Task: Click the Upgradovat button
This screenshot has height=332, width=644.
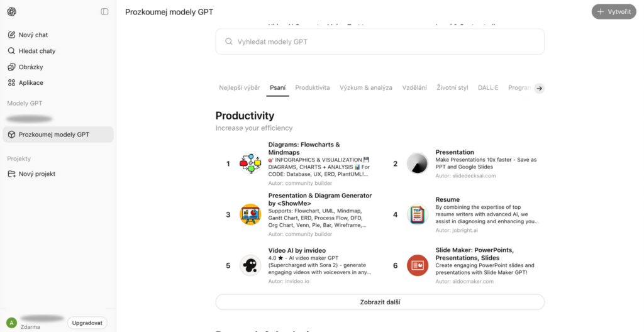Action: (87, 323)
